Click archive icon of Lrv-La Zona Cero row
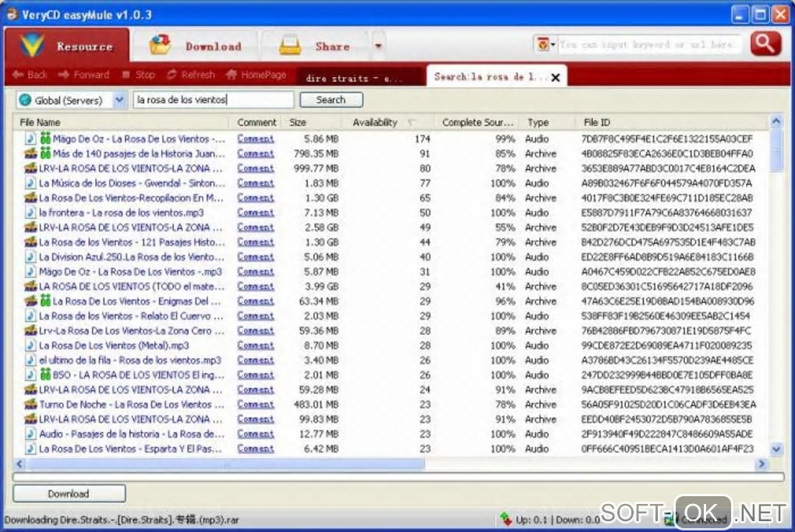 30,330
